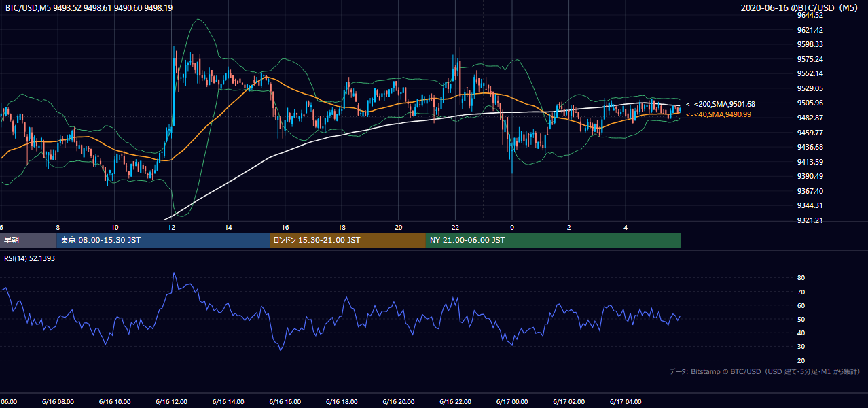Click the RSI scale value 50
Screen dimensions: 868x408
801,319
